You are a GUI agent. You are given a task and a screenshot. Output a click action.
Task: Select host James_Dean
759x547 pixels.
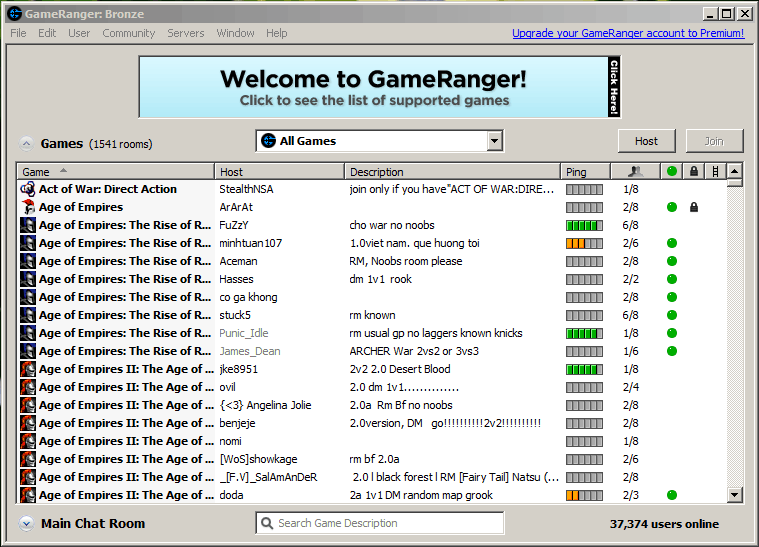250,351
